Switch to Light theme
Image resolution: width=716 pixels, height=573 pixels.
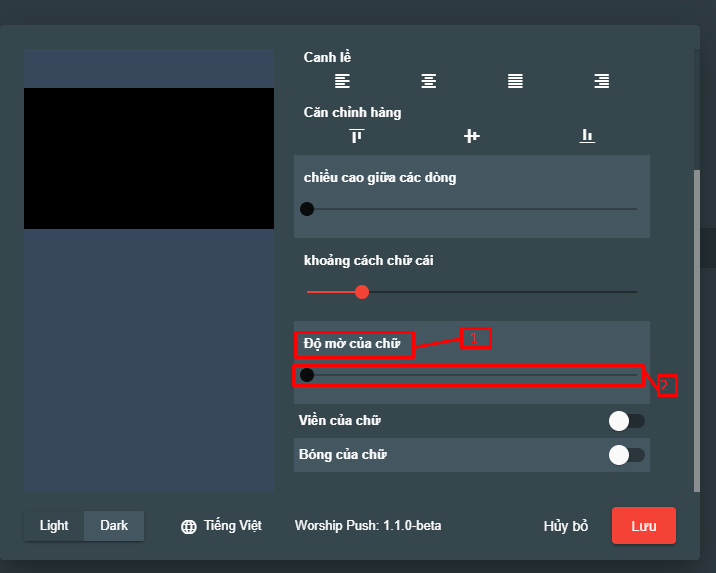pos(54,526)
